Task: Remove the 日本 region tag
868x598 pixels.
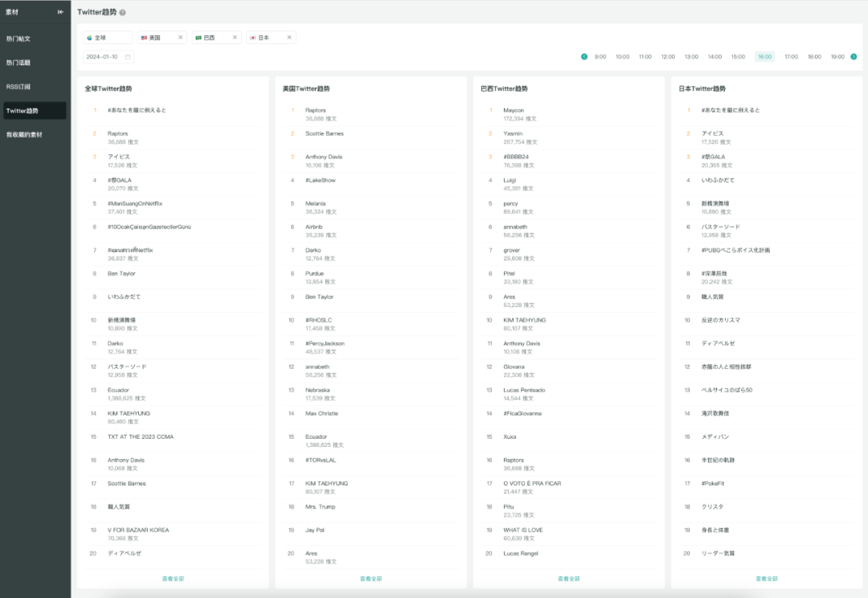Action: pos(289,38)
